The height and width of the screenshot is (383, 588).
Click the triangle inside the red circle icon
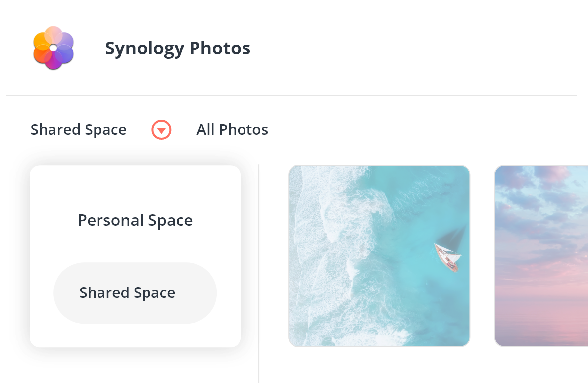tap(161, 131)
